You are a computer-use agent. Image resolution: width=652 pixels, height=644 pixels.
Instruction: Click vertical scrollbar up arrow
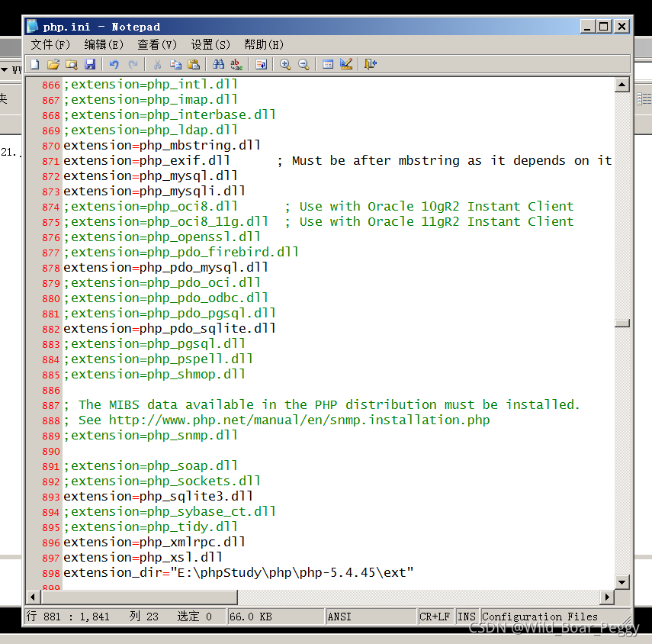pyautogui.click(x=621, y=85)
